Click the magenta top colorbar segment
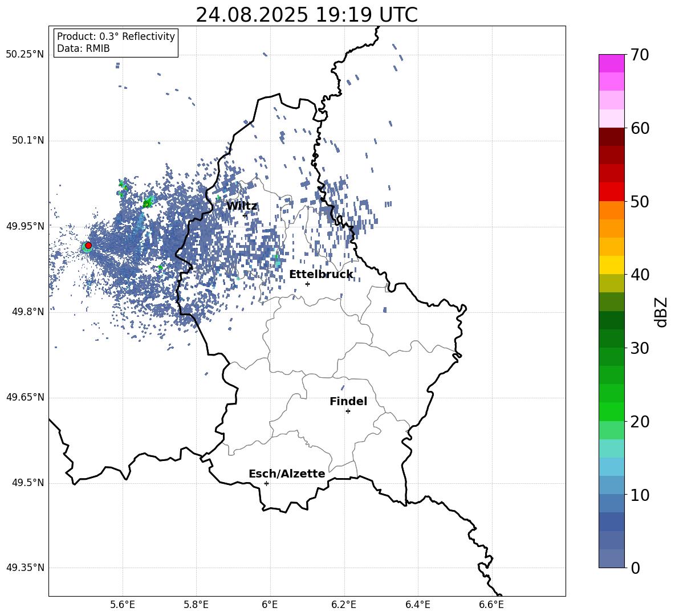The image size is (675, 616). tap(612, 63)
